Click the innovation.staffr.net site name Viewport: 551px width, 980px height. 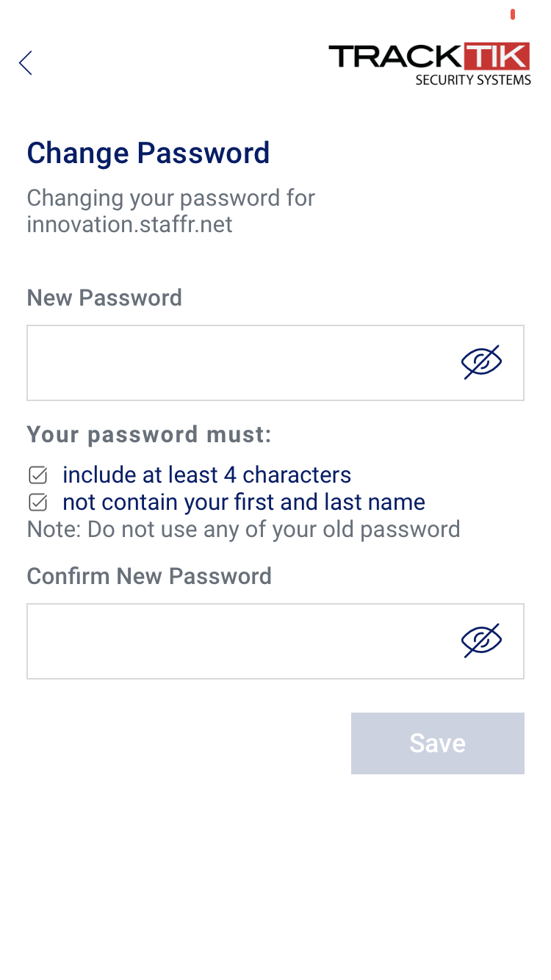pyautogui.click(x=129, y=224)
